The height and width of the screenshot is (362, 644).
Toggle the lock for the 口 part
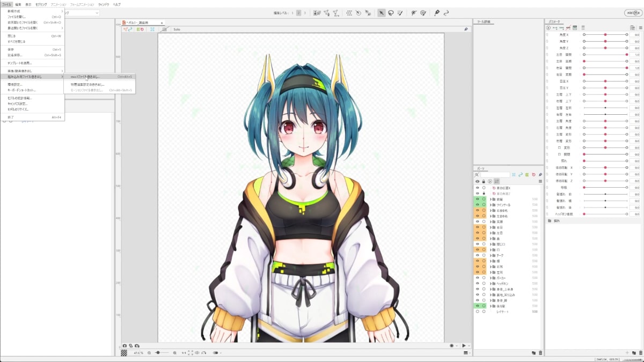(484, 250)
